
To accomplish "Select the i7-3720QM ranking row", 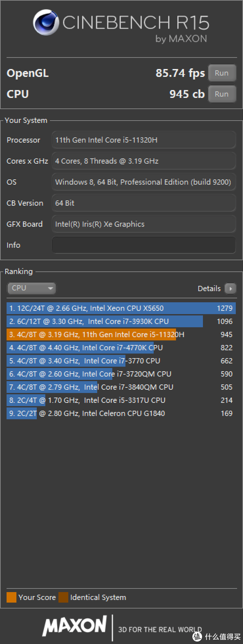I will coord(121,374).
